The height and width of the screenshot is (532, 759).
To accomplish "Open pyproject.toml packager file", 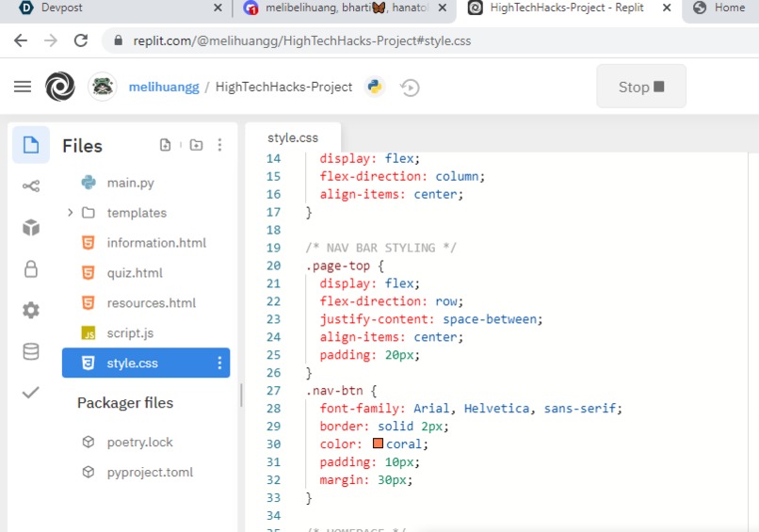I will [x=146, y=472].
